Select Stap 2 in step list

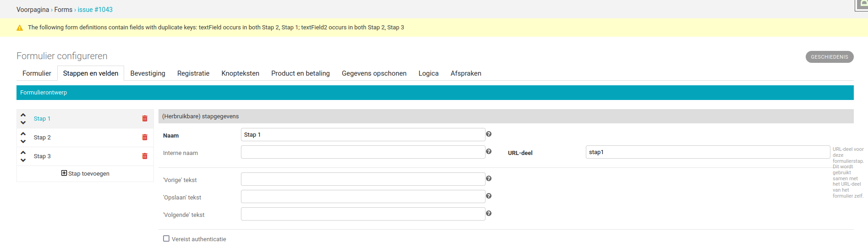42,138
